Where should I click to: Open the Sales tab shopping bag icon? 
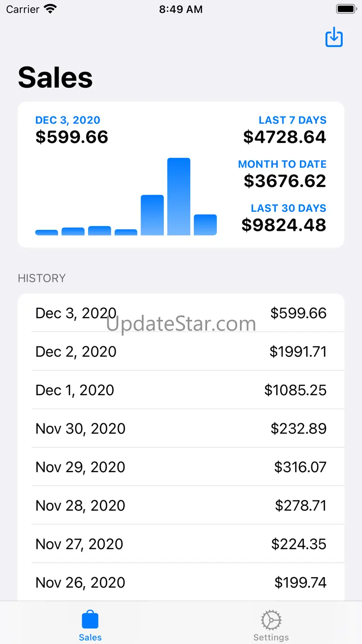click(x=90, y=620)
